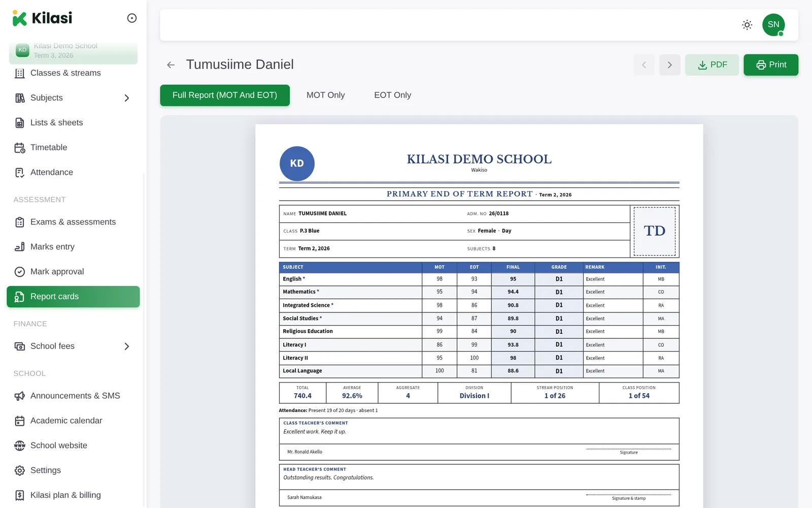The height and width of the screenshot is (508, 812).
Task: Go back using the left arrow
Action: 171,65
